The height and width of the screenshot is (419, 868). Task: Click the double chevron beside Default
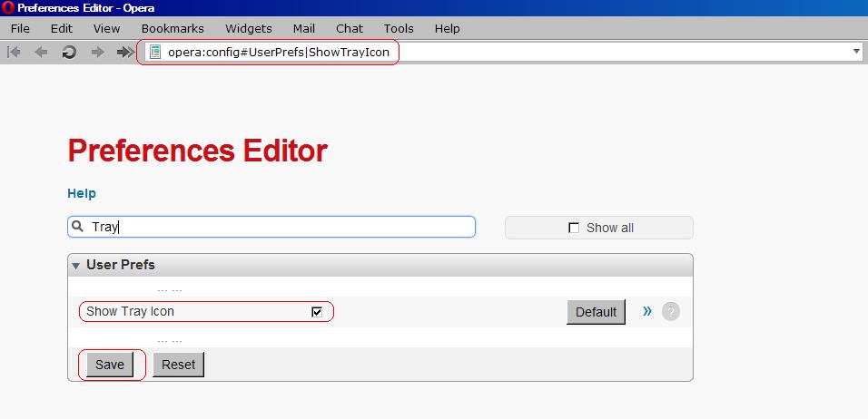[x=647, y=311]
